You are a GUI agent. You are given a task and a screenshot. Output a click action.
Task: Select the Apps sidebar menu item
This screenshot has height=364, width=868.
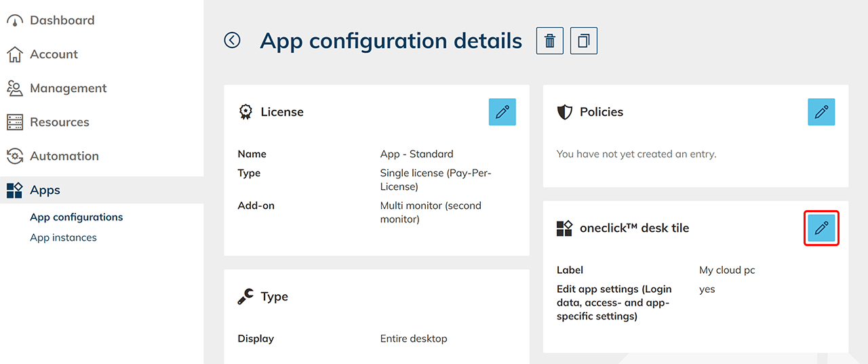[45, 190]
